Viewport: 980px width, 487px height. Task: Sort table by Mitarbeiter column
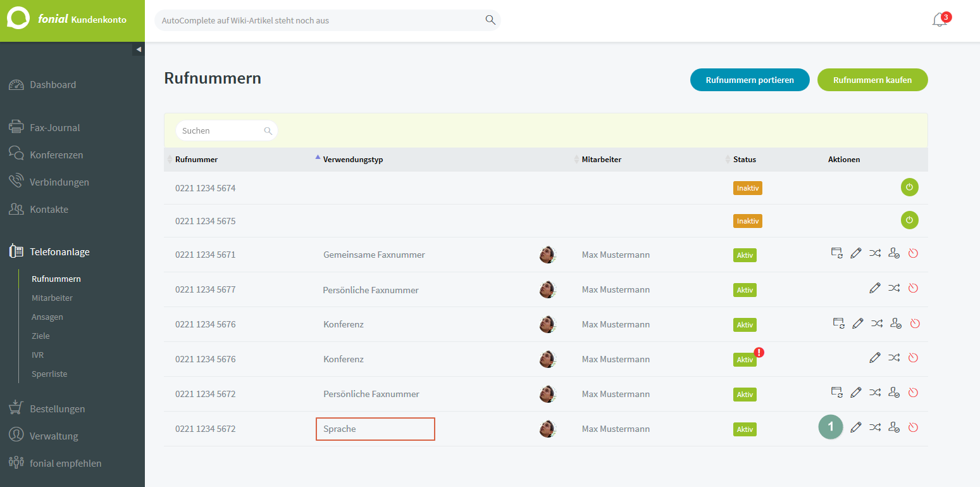pyautogui.click(x=601, y=160)
